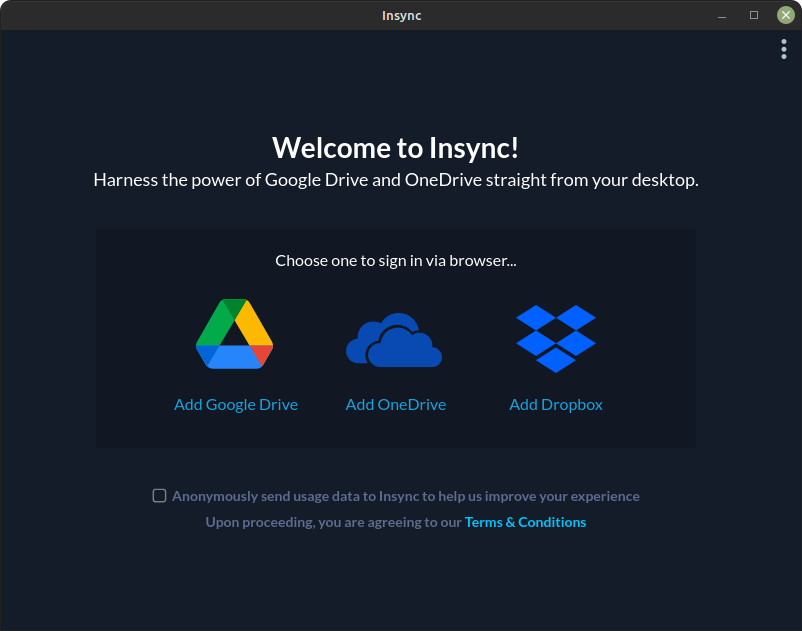Click the Insync title bar text
The image size is (802, 631).
(x=401, y=15)
